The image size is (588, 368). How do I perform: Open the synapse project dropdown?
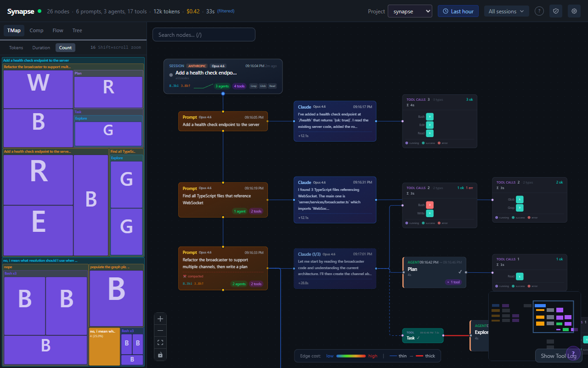410,11
